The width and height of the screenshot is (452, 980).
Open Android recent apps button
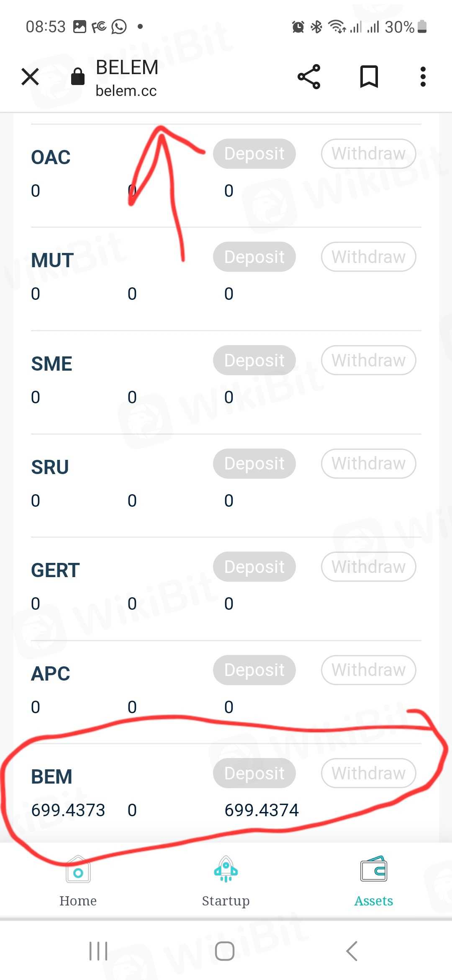click(x=98, y=951)
